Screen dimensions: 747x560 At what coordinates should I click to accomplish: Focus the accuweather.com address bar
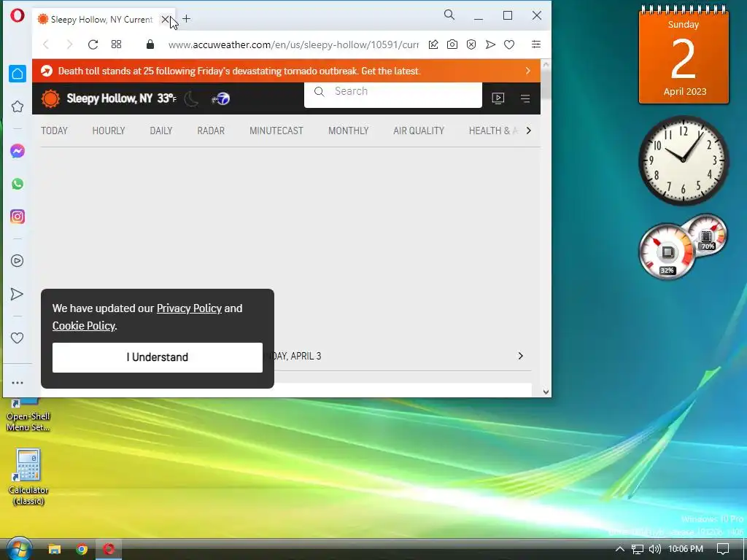293,44
